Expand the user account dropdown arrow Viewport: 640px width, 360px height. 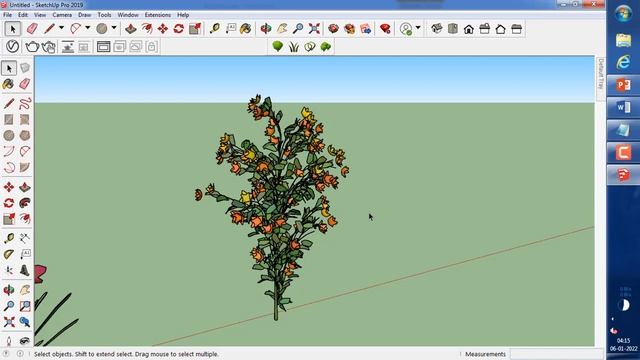[418, 28]
